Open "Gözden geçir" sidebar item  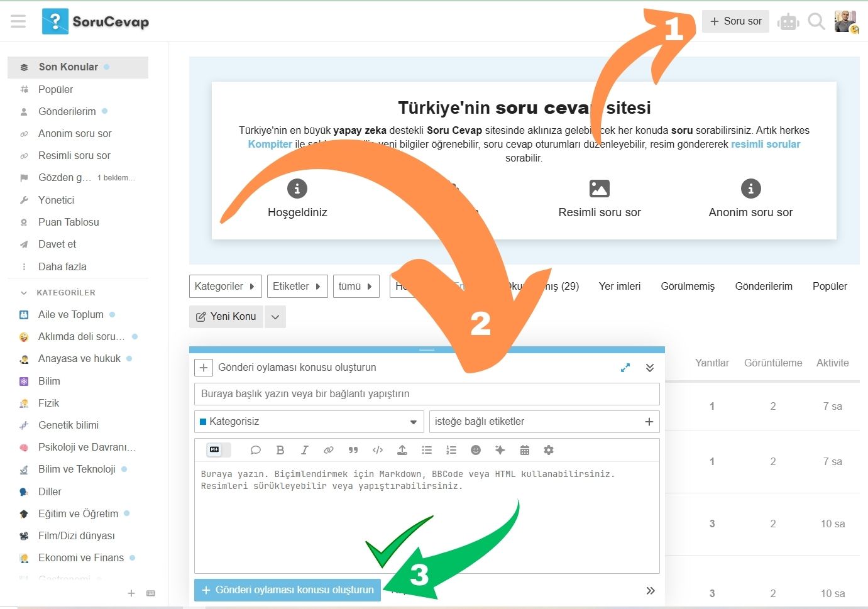point(78,178)
